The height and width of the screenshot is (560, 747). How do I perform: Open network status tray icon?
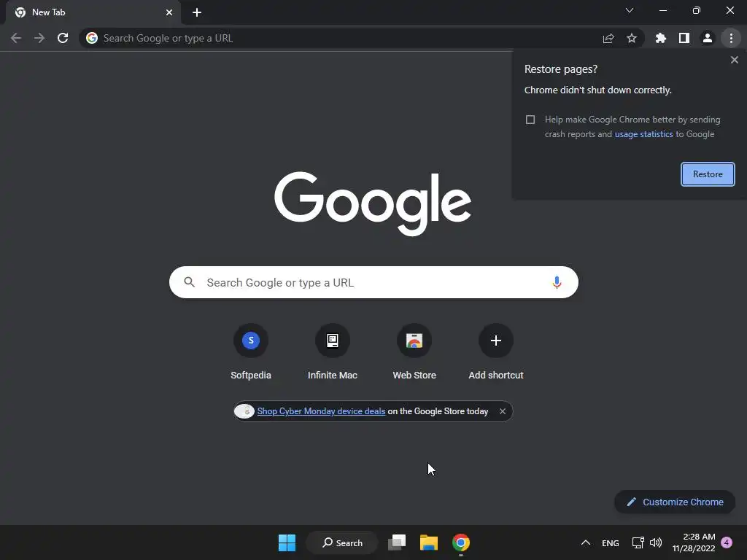pos(638,542)
